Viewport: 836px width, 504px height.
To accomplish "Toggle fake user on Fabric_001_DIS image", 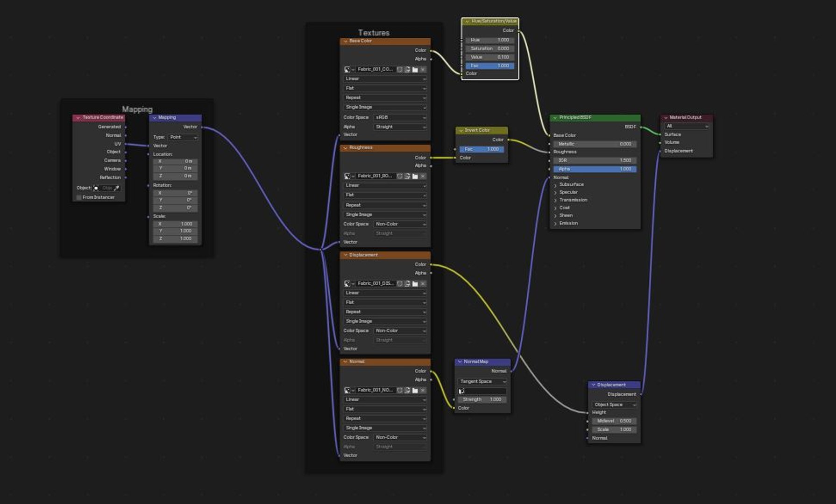I will [x=400, y=284].
